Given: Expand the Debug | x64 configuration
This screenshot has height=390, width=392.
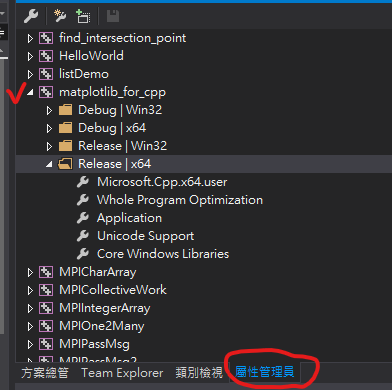Looking at the screenshot, I should pos(49,129).
